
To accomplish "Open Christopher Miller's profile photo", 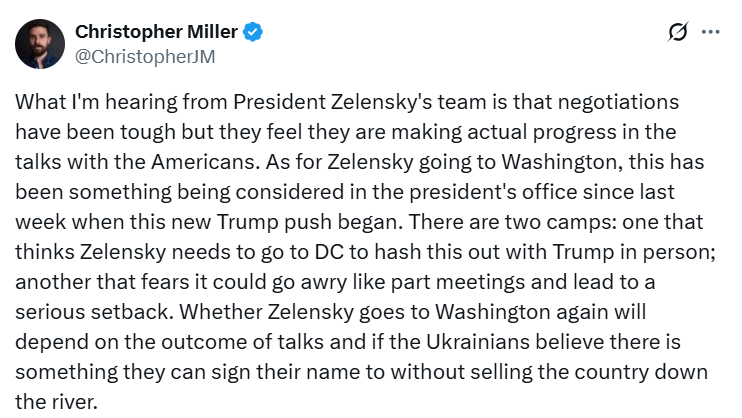I will pos(40,44).
